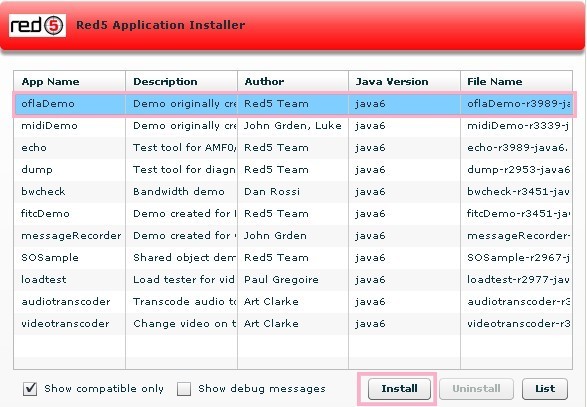
Task: Click the 'audiotranscoder-r3' file name cell
Action: (x=516, y=302)
